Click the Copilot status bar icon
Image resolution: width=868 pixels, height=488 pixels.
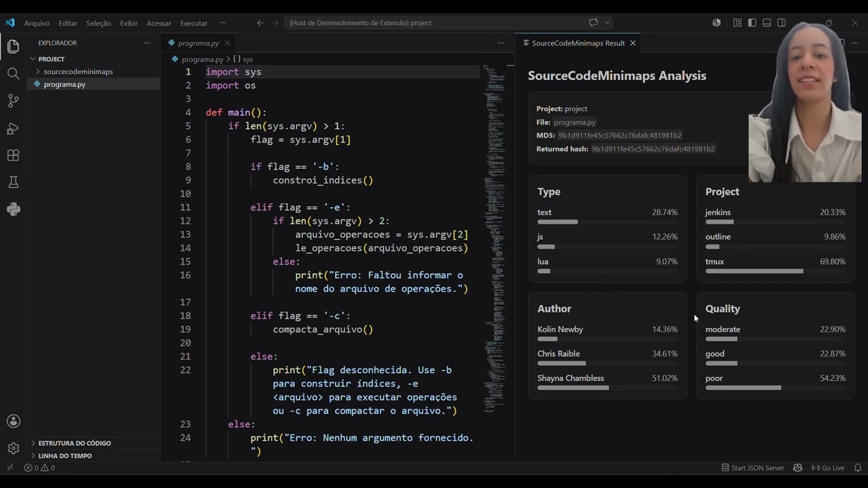(797, 468)
